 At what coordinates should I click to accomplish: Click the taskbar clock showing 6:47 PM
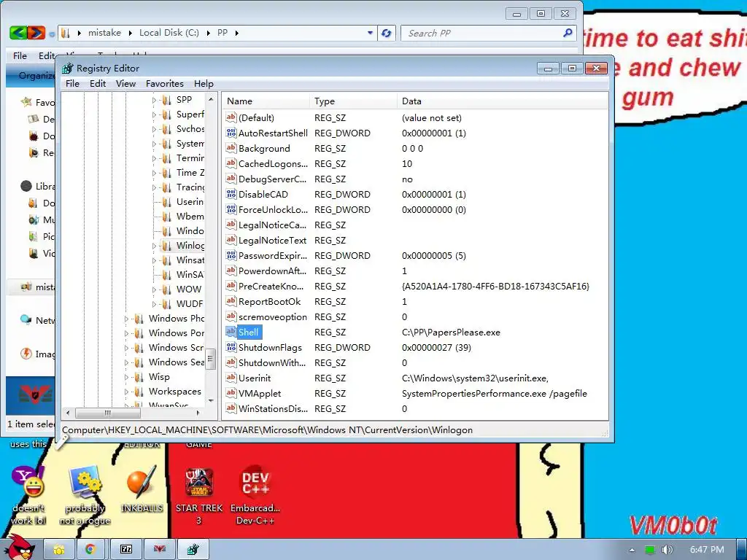tap(707, 550)
